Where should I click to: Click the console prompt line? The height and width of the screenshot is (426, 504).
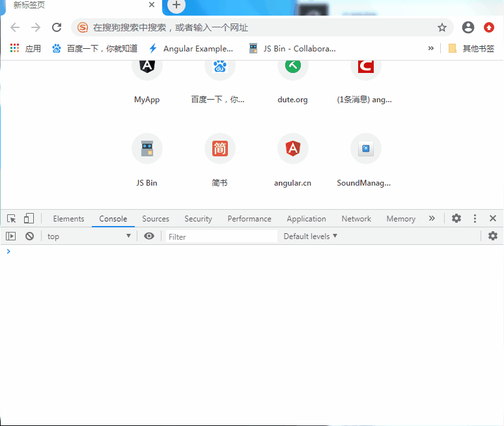point(252,251)
